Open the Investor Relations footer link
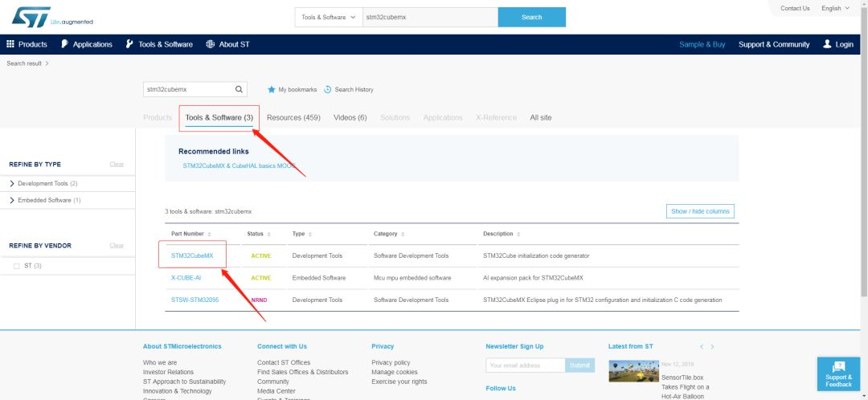868x400 pixels. click(168, 373)
